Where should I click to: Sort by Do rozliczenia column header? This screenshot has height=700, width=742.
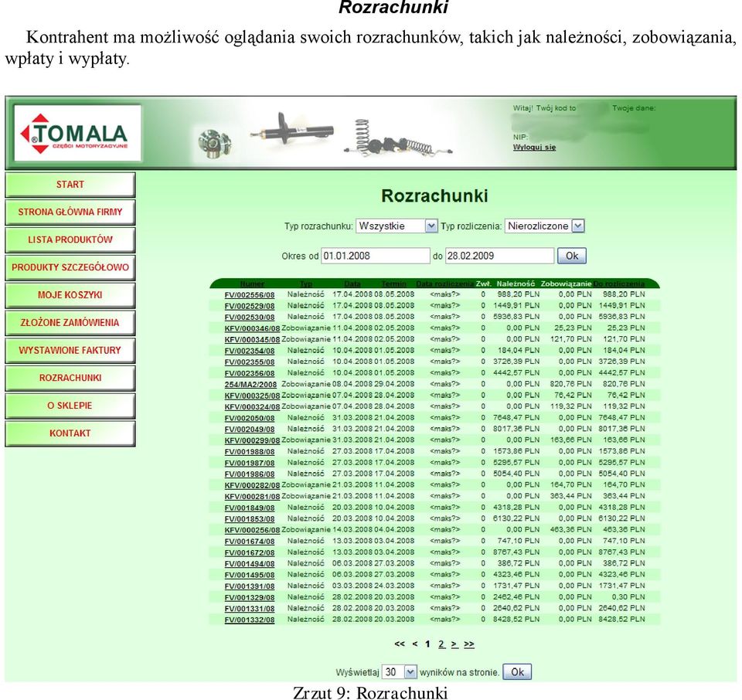(619, 284)
